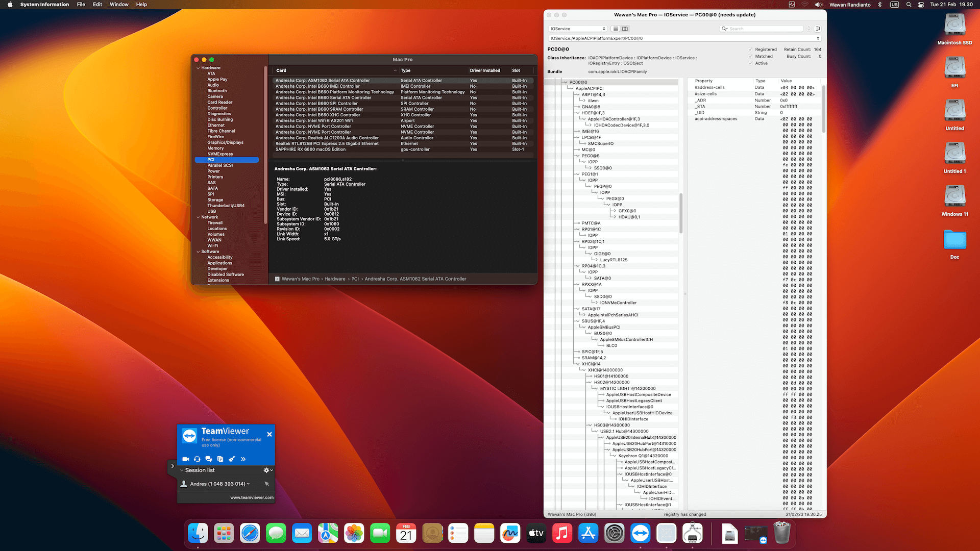Open the File menu
Screen dimensions: 980x551
click(81, 5)
